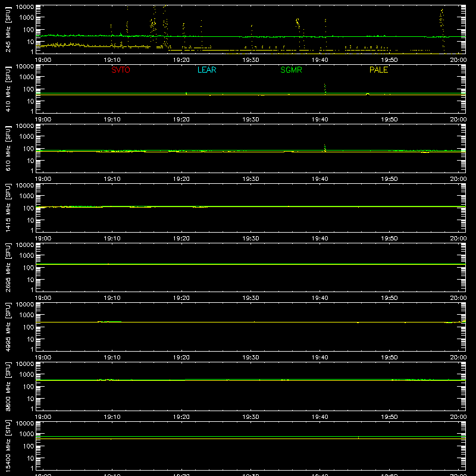Select the 245 MHz [SFU] axis title
Image resolution: width=476 pixels, height=476 pixels.
(8, 29)
